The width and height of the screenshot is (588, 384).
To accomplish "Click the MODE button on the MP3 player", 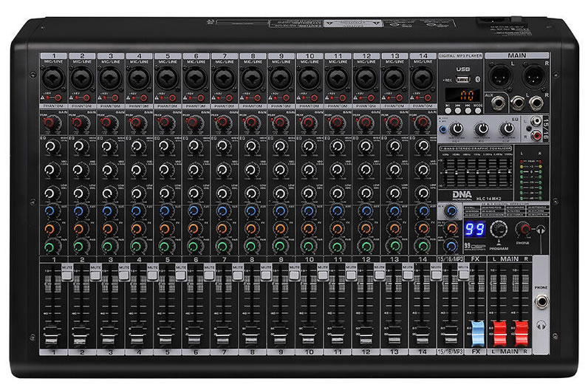I will tap(477, 111).
